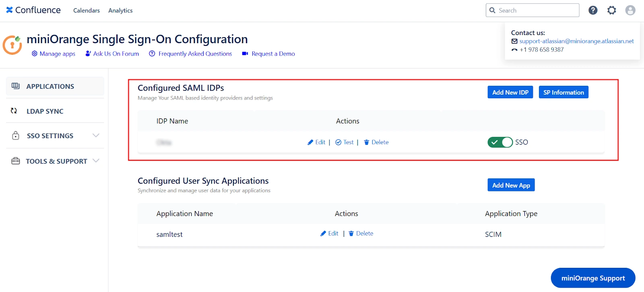The image size is (644, 292).
Task: Click the Tools & Support briefcase icon
Action: pos(16,161)
